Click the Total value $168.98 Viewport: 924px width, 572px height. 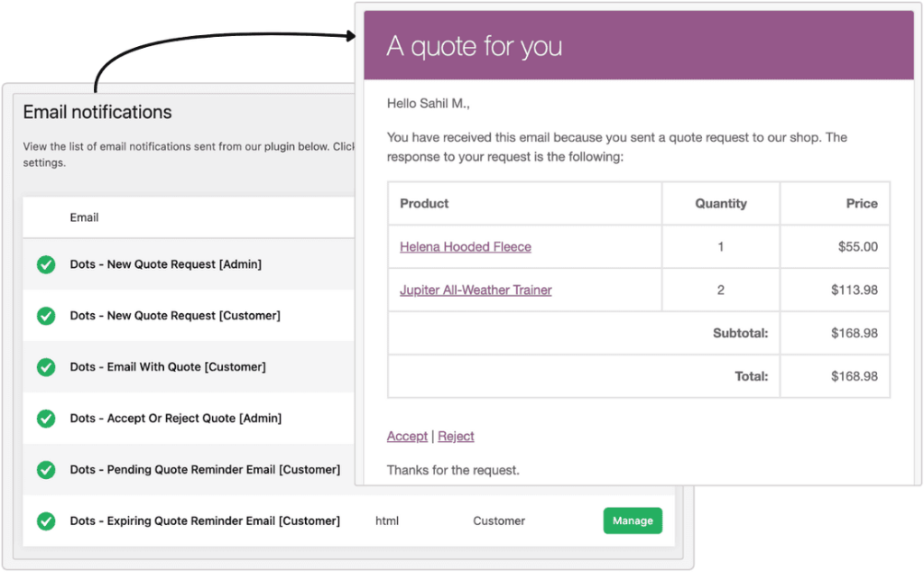(x=855, y=376)
